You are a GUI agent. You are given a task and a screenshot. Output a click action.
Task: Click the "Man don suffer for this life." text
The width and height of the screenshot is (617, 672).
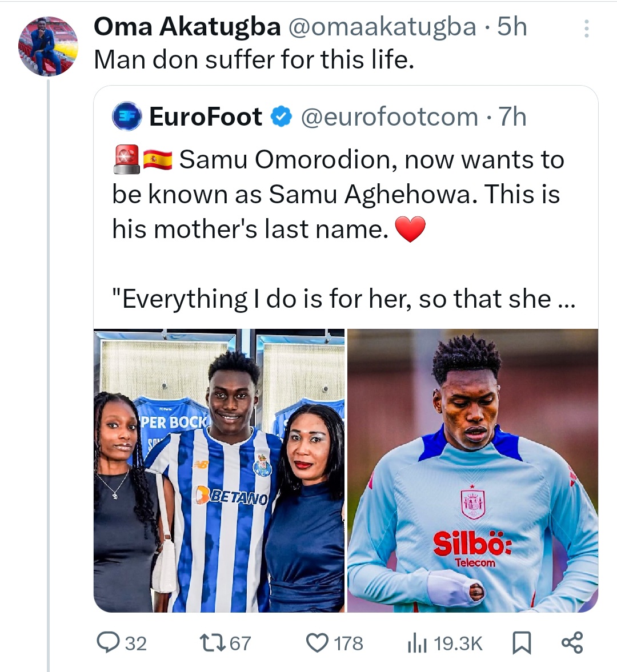254,59
